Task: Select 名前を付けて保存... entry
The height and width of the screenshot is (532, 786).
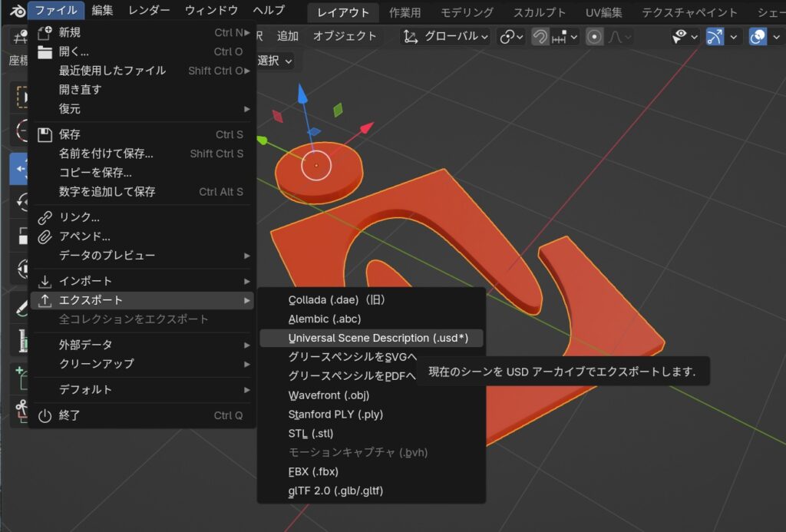Action: tap(142, 154)
